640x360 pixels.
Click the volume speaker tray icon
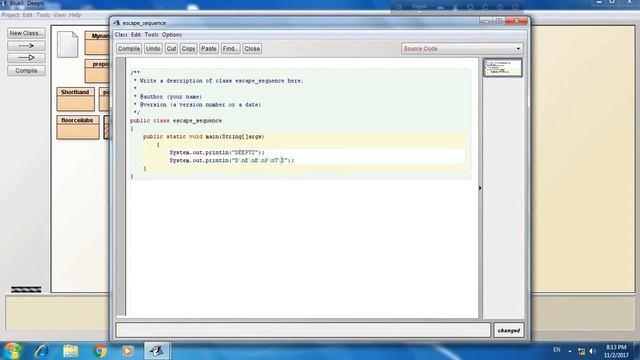point(593,351)
